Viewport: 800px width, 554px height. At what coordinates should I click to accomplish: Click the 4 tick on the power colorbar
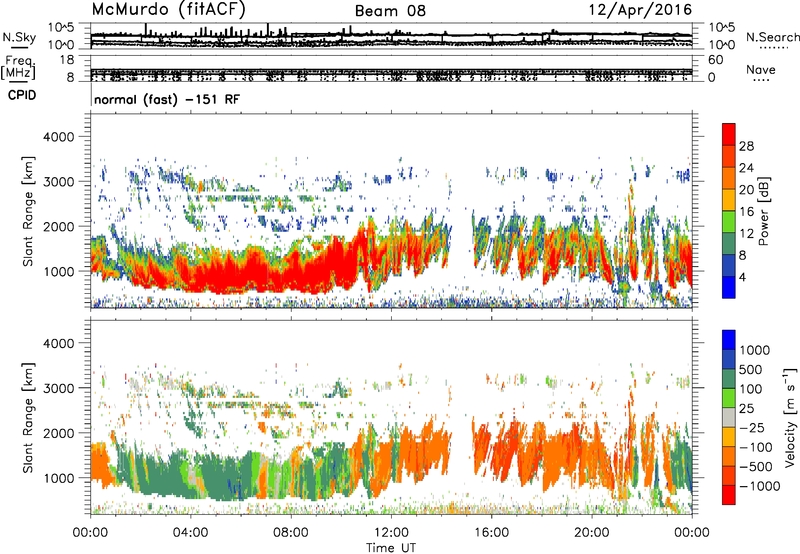pyautogui.click(x=742, y=277)
